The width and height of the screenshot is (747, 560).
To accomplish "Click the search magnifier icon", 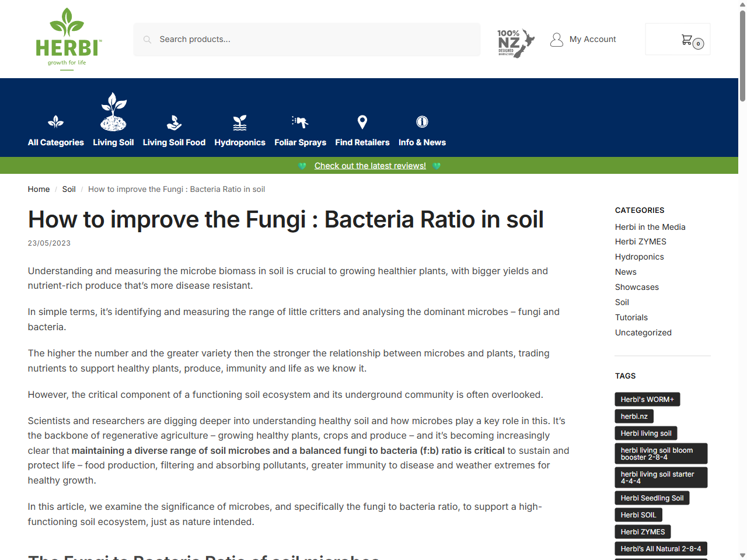I will tap(147, 40).
